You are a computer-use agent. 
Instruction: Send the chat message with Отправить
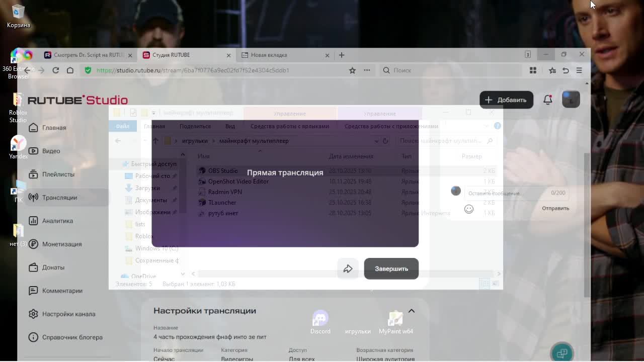[x=555, y=208]
